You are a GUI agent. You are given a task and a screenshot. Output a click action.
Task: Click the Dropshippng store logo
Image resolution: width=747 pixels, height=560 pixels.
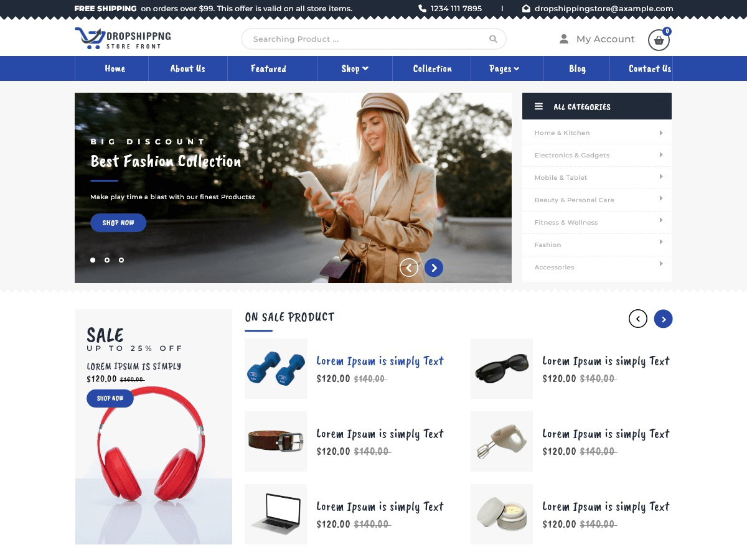122,38
